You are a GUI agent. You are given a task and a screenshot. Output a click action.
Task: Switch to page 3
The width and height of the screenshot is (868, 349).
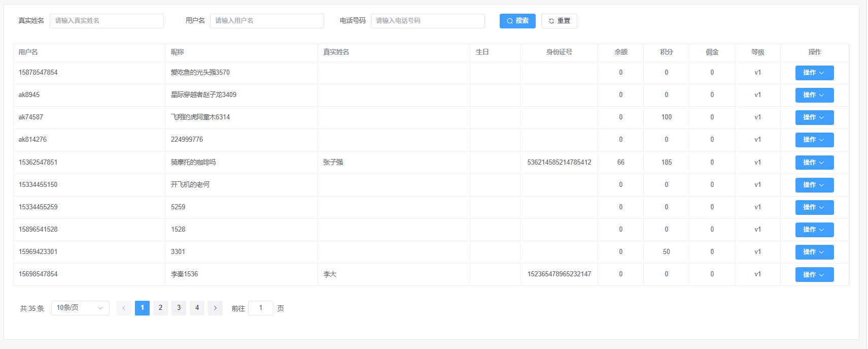[179, 308]
